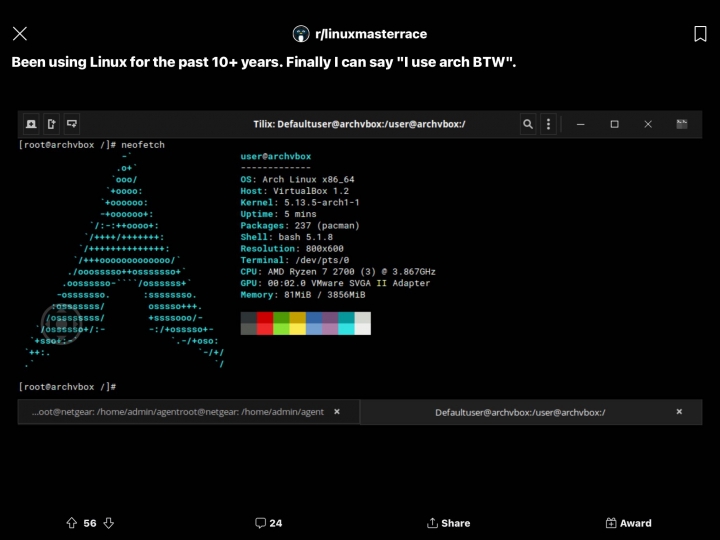Click the red color block in neofetch
The image size is (720, 540).
(x=265, y=323)
